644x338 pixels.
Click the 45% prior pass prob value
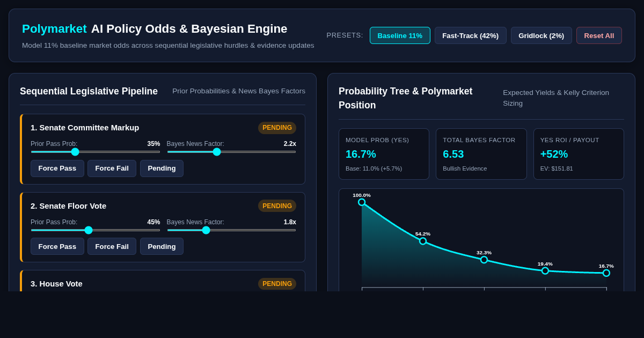coord(153,222)
